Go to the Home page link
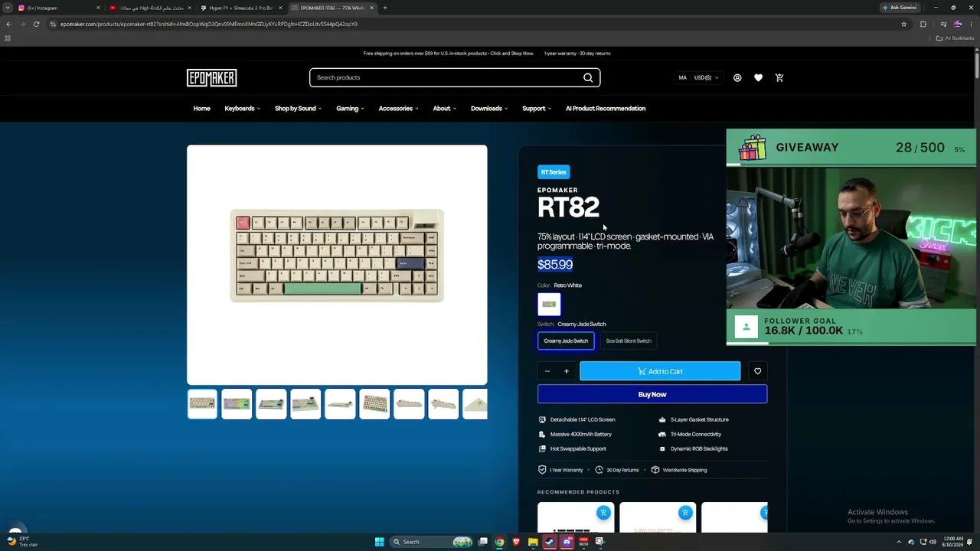The height and width of the screenshot is (551, 980). click(201, 109)
